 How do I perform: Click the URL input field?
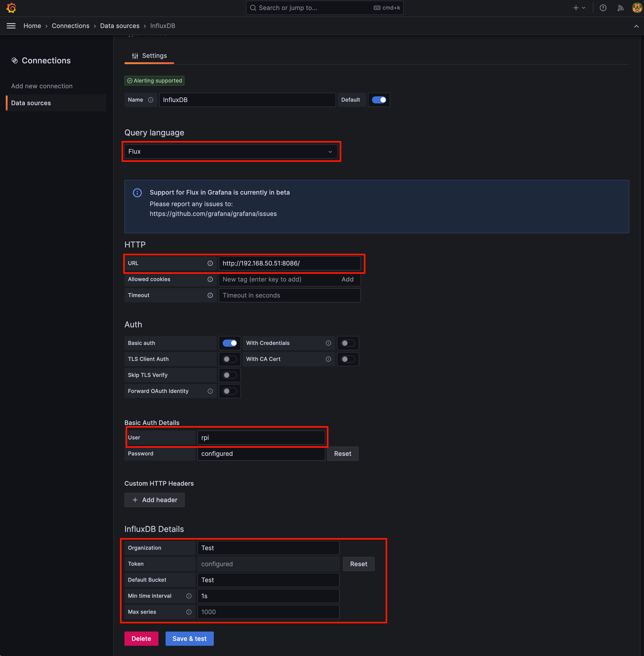point(290,263)
